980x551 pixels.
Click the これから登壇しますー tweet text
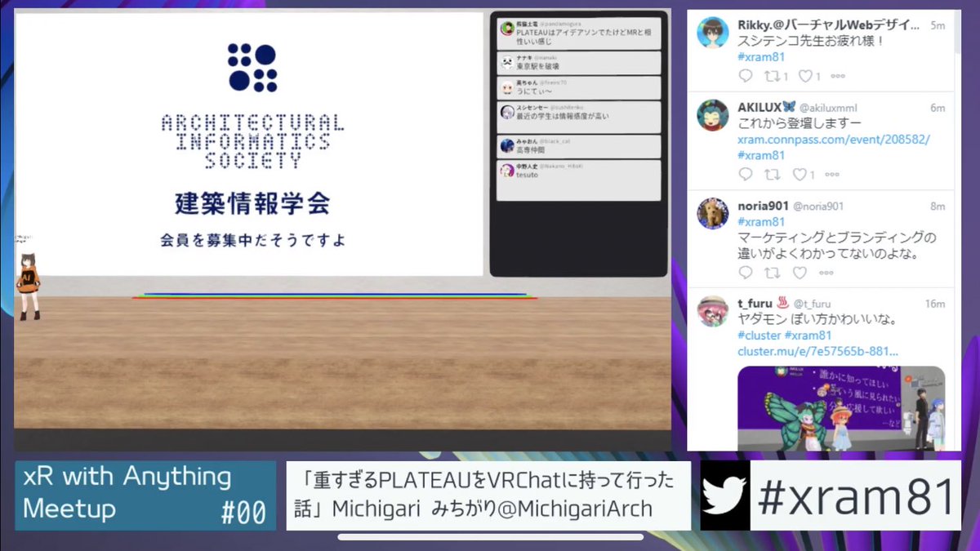coord(800,123)
